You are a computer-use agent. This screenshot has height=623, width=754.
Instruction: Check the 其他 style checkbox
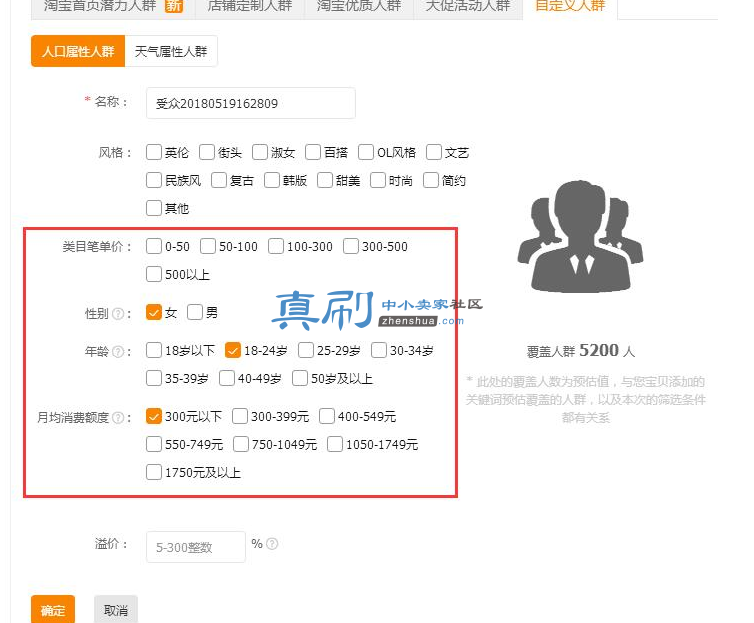tap(154, 208)
